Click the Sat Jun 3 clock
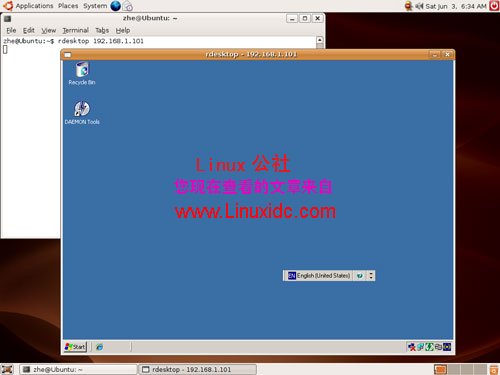Viewport: 500px width, 375px height. (x=456, y=6)
